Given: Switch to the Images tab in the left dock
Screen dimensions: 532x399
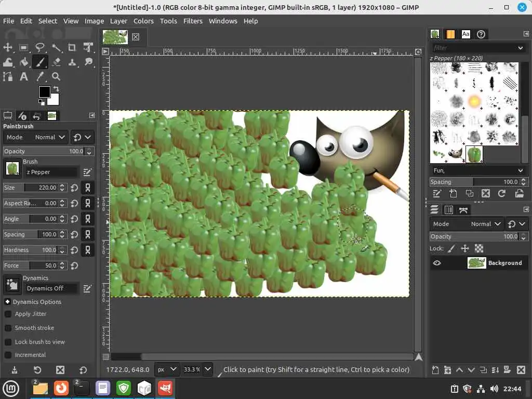Looking at the screenshot, I should point(51,116).
